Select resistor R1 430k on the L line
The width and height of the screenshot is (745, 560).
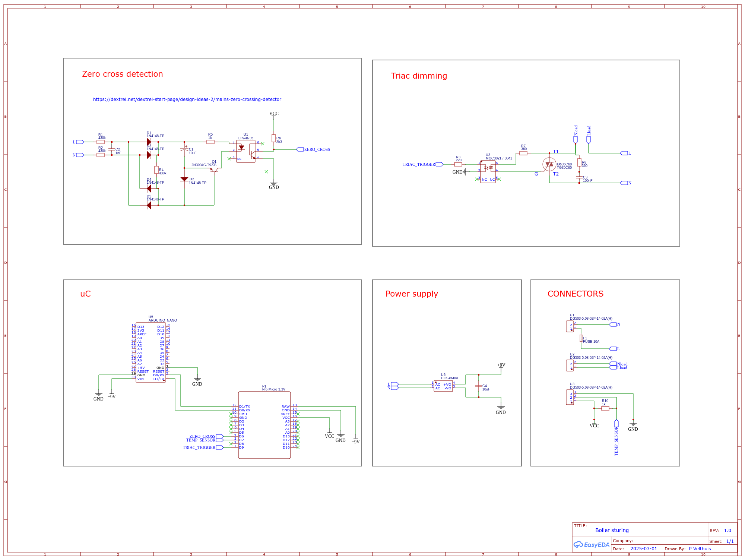point(101,142)
